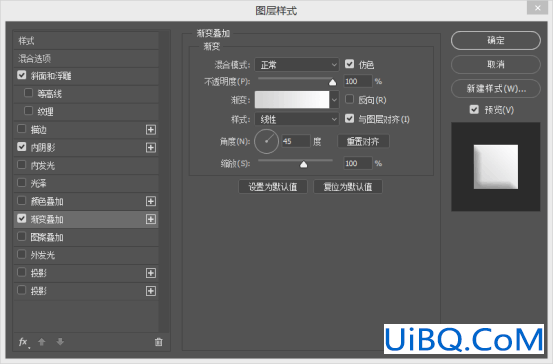Viewport: 554px width, 364px height.
Task: Click the plus icon beside last 投影
Action: (151, 291)
